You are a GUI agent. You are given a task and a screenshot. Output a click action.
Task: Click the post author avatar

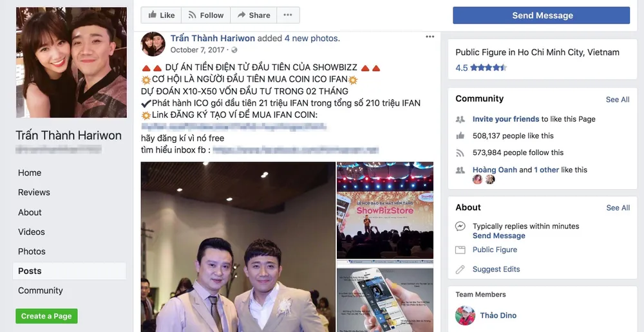pyautogui.click(x=153, y=44)
